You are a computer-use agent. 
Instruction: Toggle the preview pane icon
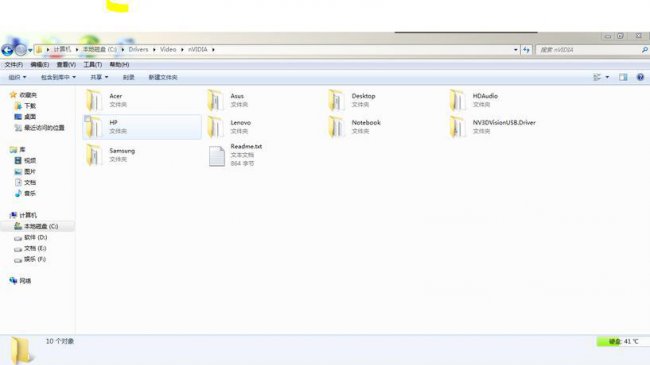(623, 77)
